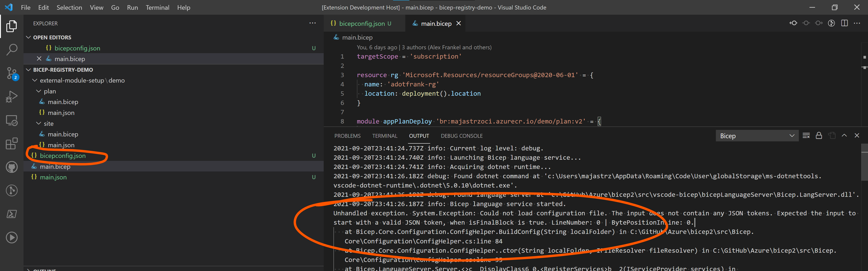Select main.json inside the site folder
This screenshot has width=868, height=271.
click(62, 145)
